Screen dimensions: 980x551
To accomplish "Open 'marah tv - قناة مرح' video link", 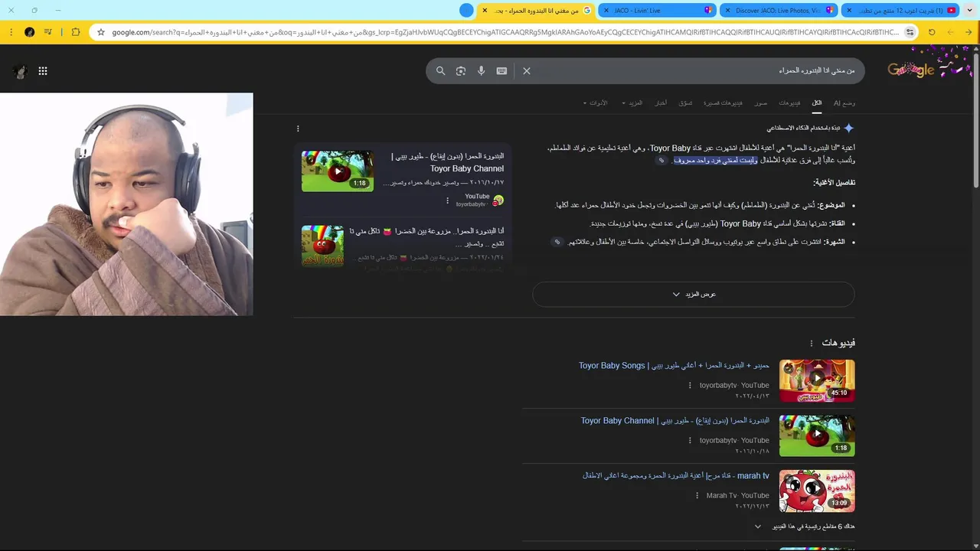I will (675, 476).
